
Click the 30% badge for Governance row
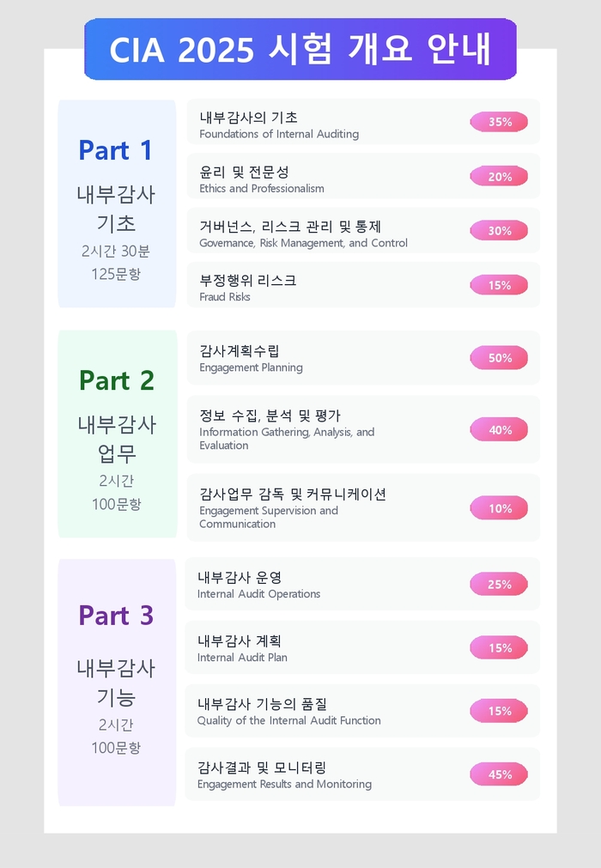[x=499, y=231]
